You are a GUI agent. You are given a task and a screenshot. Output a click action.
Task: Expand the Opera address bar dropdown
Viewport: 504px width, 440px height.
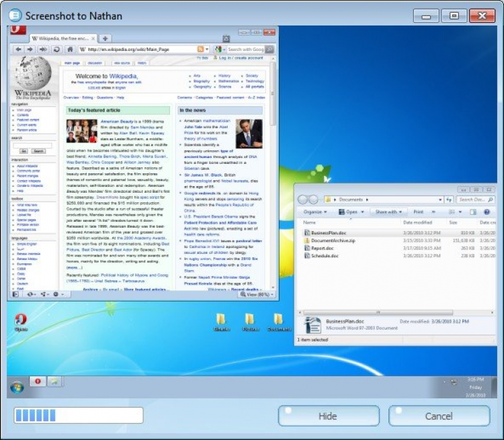[x=207, y=49]
